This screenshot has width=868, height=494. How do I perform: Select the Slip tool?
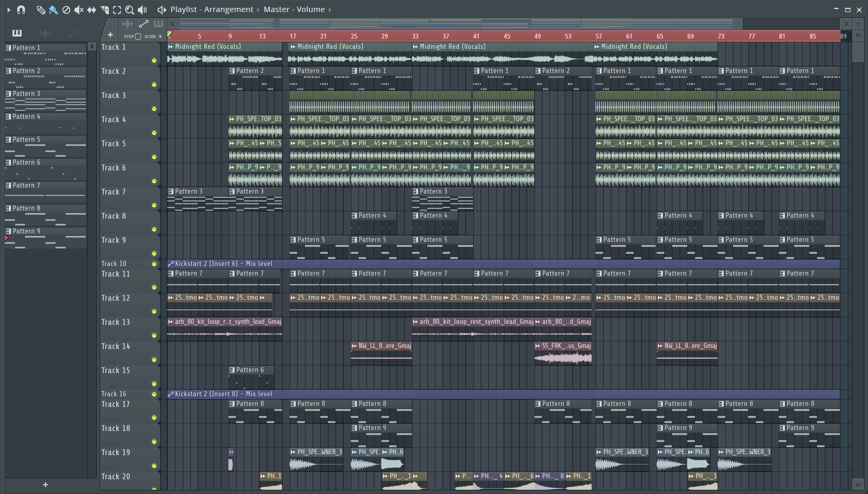click(x=92, y=10)
